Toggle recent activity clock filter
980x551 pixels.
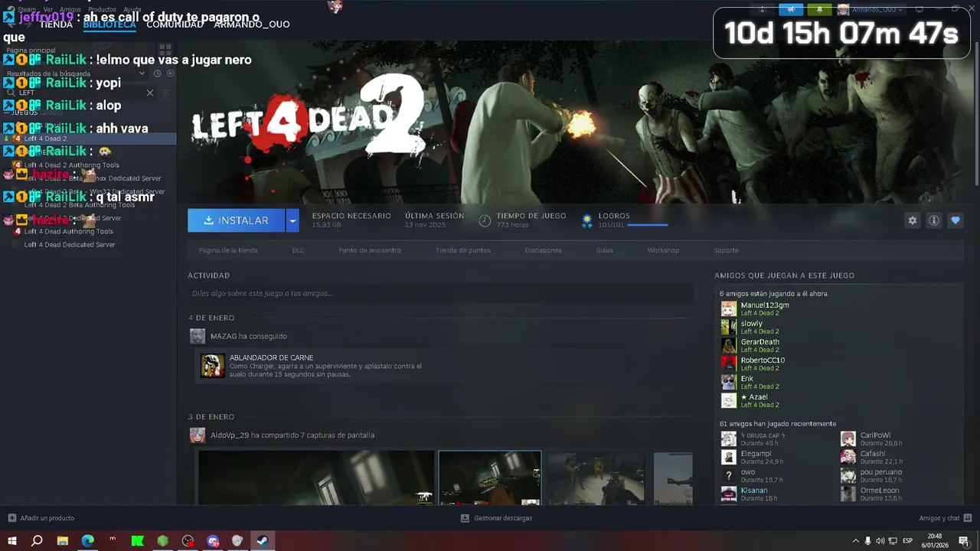pos(157,73)
